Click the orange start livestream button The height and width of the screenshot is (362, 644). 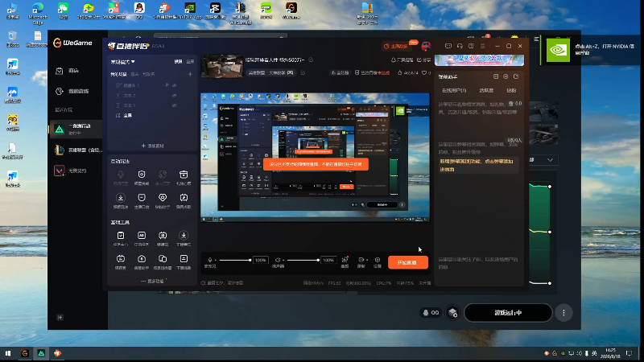tap(408, 262)
